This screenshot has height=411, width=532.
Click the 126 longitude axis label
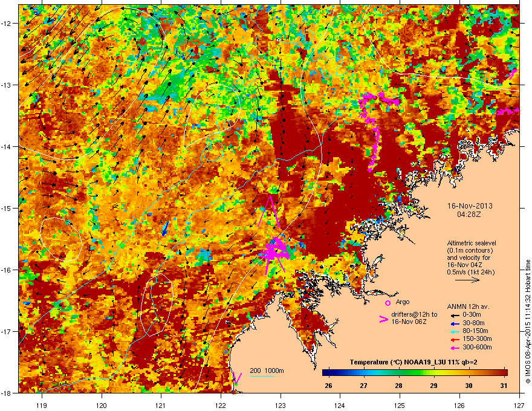pyautogui.click(x=459, y=405)
